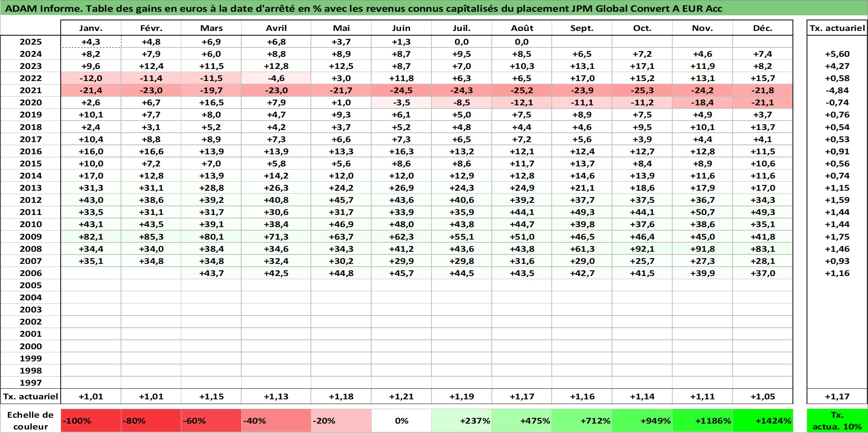Screen dimensions: 868x433
Task: Click the +475% green swatch
Action: [522, 421]
